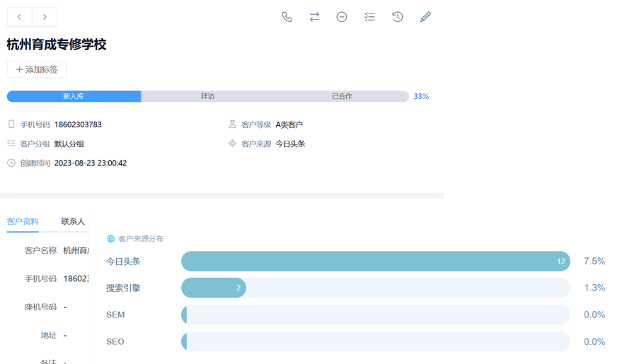Viewport: 620px width, 364px height.
Task: Click the 今日头条 customer source value
Action: point(290,144)
